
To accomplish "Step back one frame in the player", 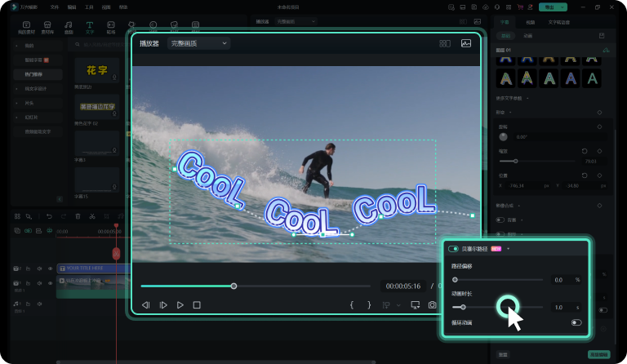I will click(146, 305).
